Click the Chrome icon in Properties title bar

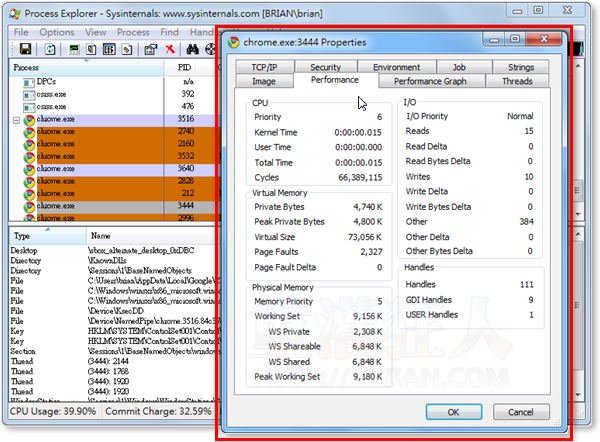tap(233, 42)
